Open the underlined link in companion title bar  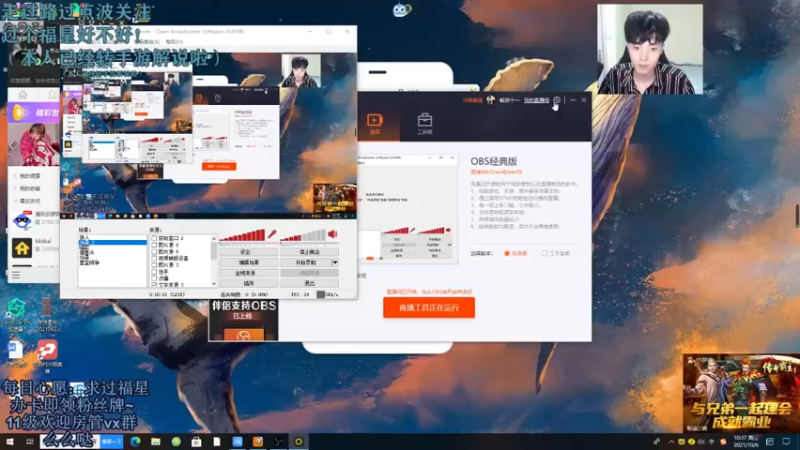point(536,101)
